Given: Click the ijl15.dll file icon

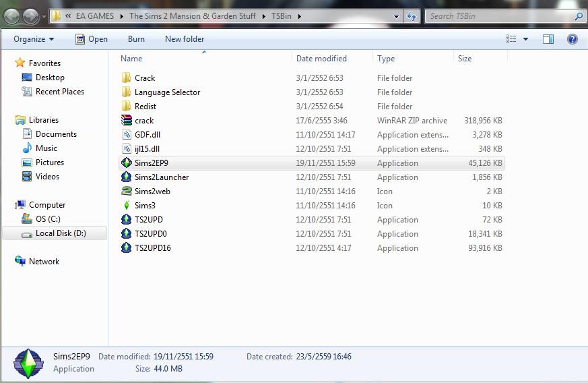Looking at the screenshot, I should (127, 149).
